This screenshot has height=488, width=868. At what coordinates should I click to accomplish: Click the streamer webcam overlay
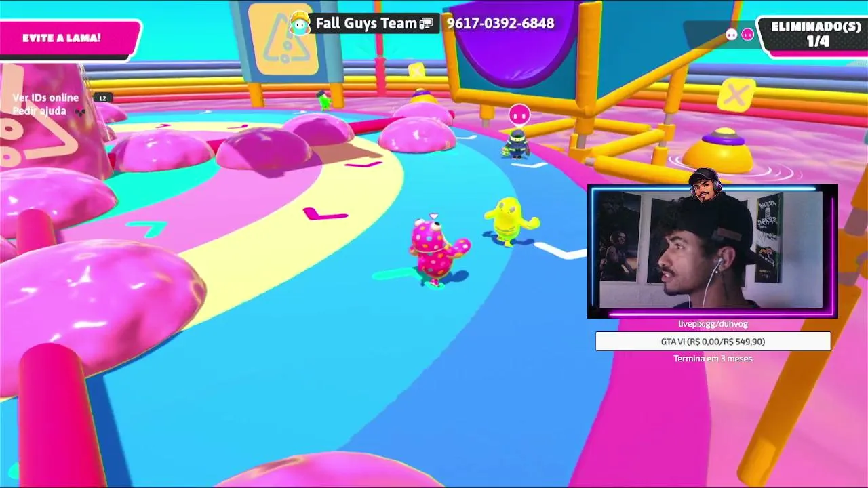point(713,251)
